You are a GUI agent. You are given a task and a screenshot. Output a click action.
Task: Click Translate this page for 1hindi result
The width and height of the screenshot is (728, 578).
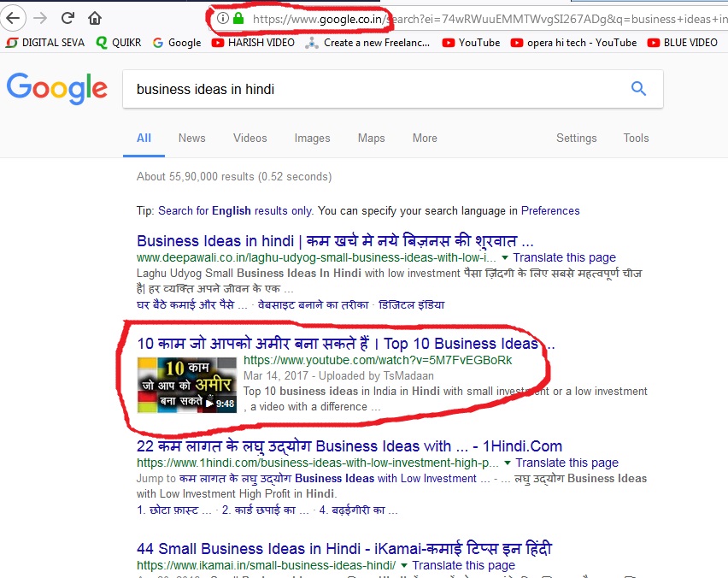567,463
